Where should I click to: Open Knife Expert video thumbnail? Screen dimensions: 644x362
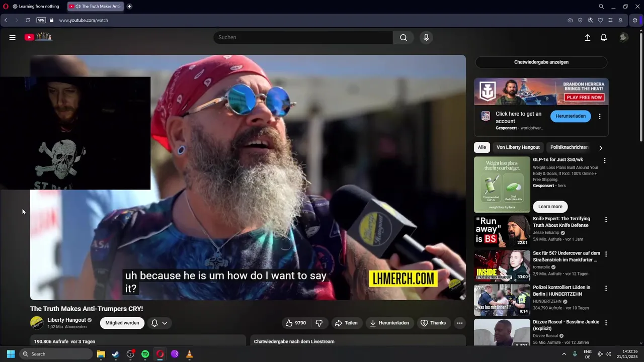coord(502,231)
